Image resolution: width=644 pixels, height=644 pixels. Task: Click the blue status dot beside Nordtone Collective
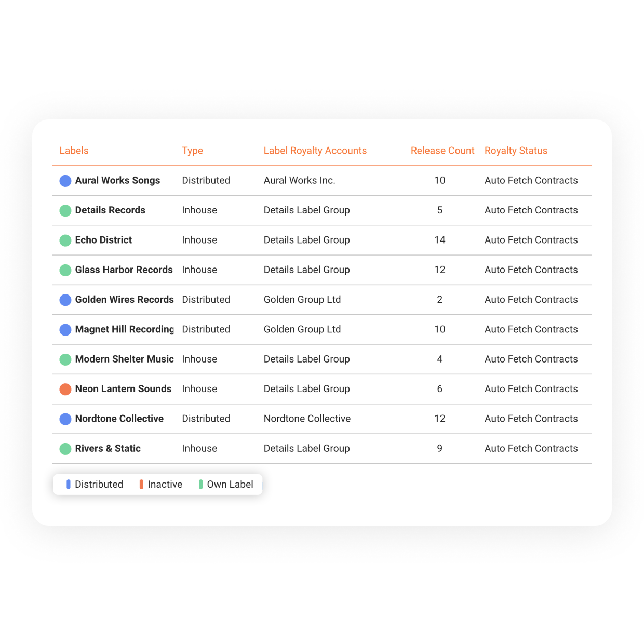pos(65,419)
